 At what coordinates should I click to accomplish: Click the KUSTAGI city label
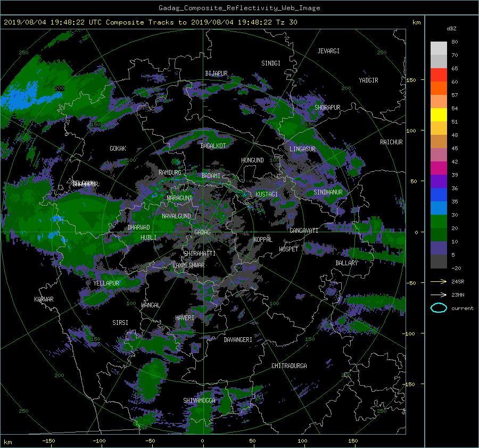pyautogui.click(x=267, y=194)
